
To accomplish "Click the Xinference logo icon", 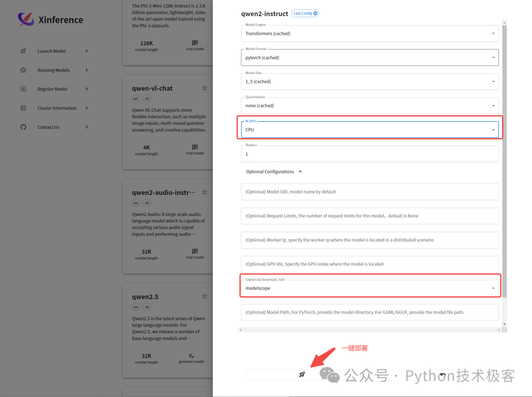I will click(x=26, y=19).
